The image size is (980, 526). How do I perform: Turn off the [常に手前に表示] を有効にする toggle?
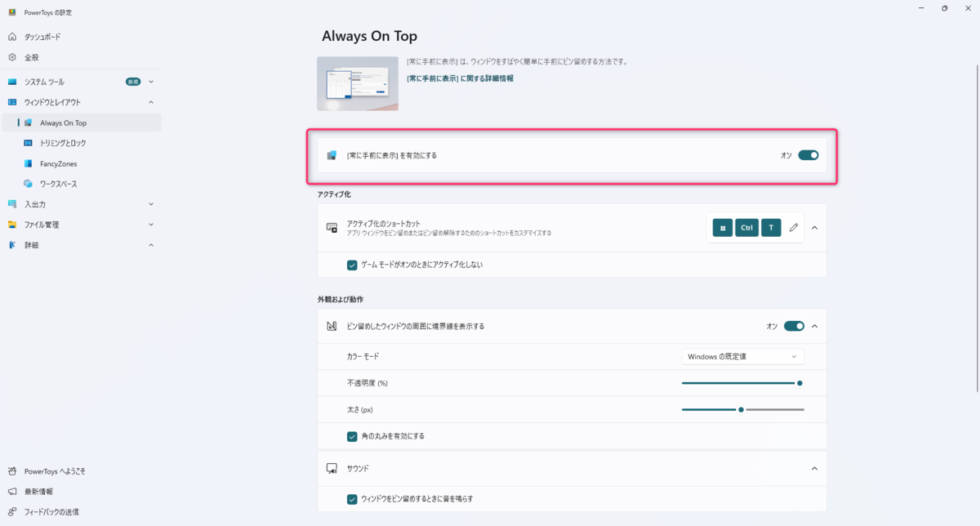pos(808,155)
